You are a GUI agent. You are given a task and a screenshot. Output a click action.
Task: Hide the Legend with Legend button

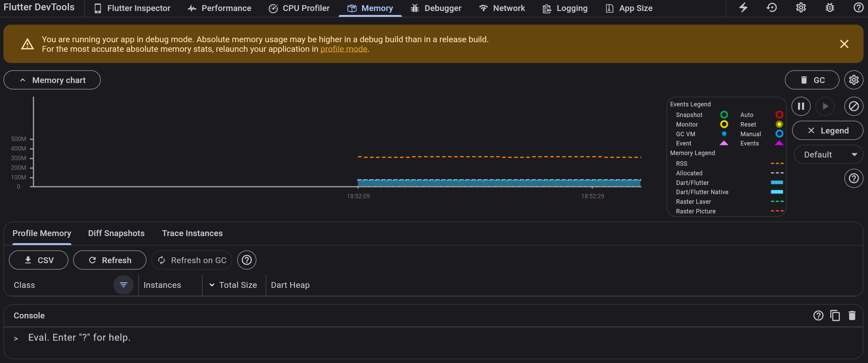[x=827, y=130]
